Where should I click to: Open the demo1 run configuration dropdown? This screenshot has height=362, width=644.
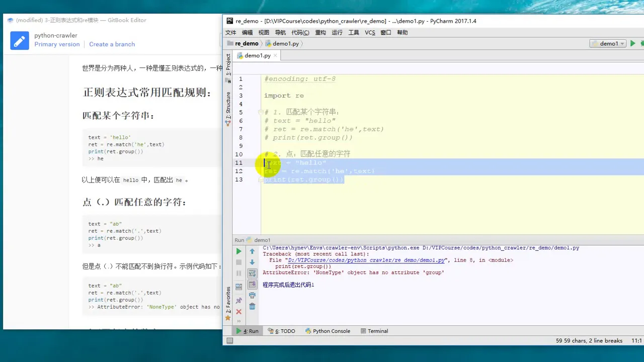[x=608, y=44]
